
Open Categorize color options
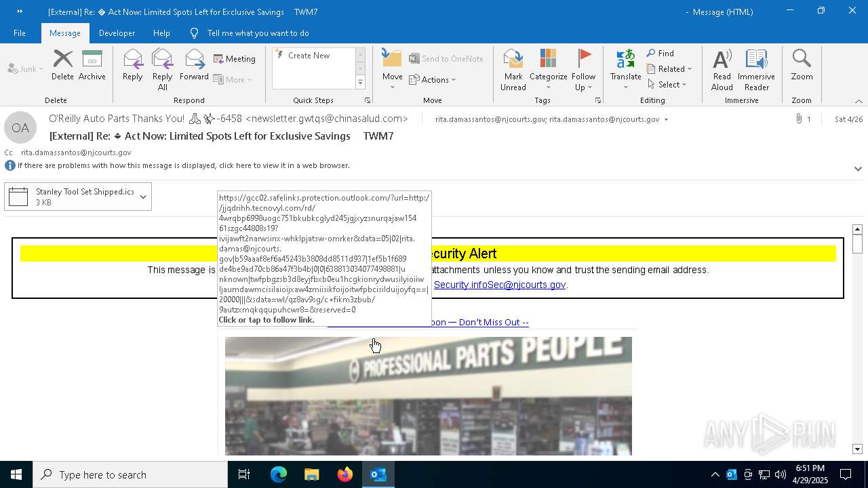[548, 69]
